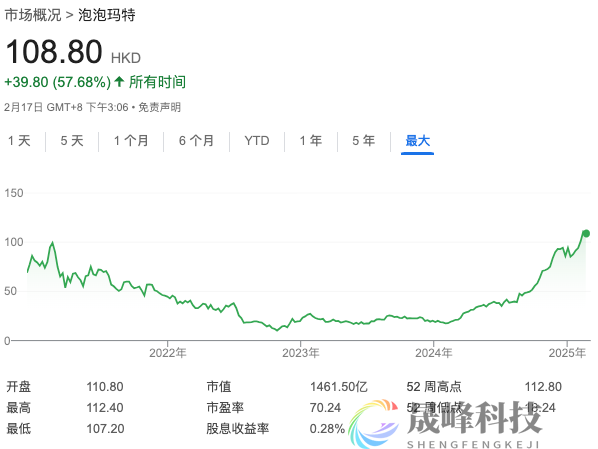Switch to the 1 个月 range tab
Screen dimensions: 598x449
[x=131, y=141]
